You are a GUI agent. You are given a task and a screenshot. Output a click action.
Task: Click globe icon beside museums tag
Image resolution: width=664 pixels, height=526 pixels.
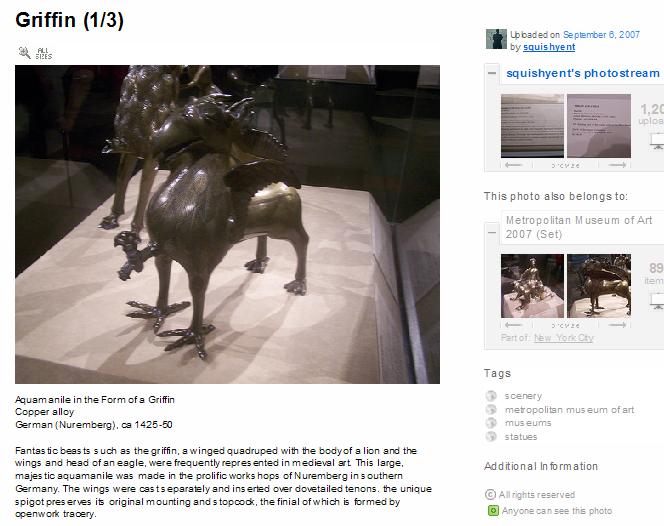(x=491, y=423)
